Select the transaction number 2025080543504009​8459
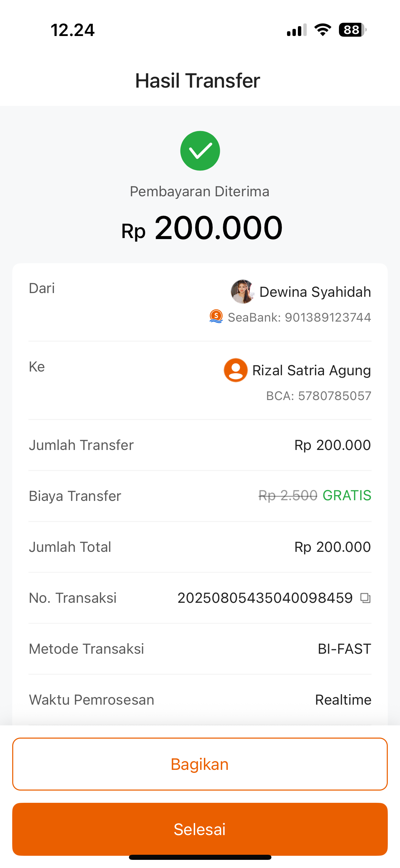The height and width of the screenshot is (868, 400). [265, 598]
